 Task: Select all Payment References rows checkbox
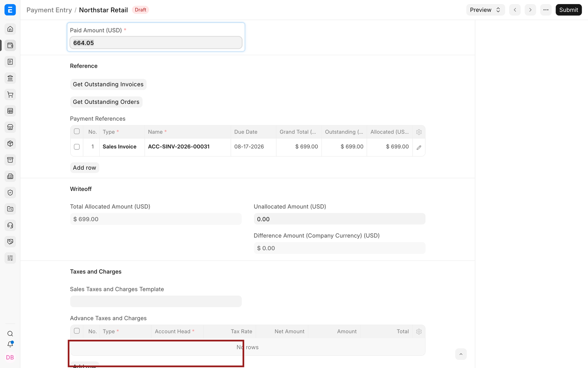click(77, 131)
